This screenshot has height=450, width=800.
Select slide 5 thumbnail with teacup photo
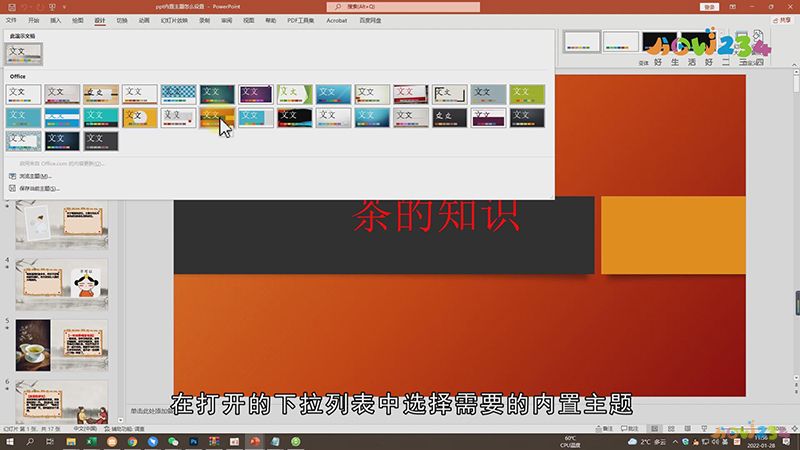pos(61,346)
